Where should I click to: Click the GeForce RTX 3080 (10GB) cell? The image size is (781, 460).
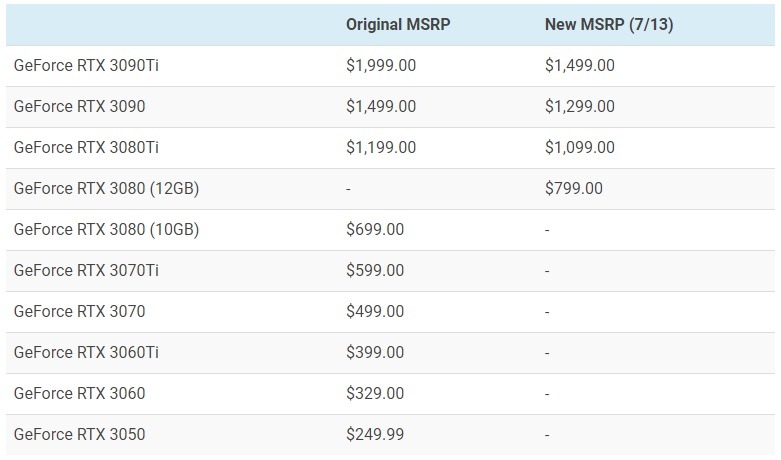click(x=107, y=230)
